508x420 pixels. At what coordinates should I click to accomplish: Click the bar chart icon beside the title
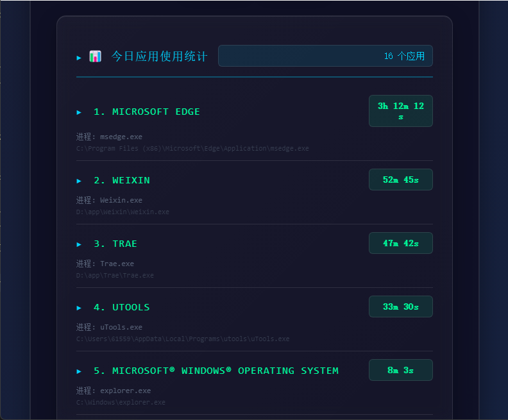95,56
